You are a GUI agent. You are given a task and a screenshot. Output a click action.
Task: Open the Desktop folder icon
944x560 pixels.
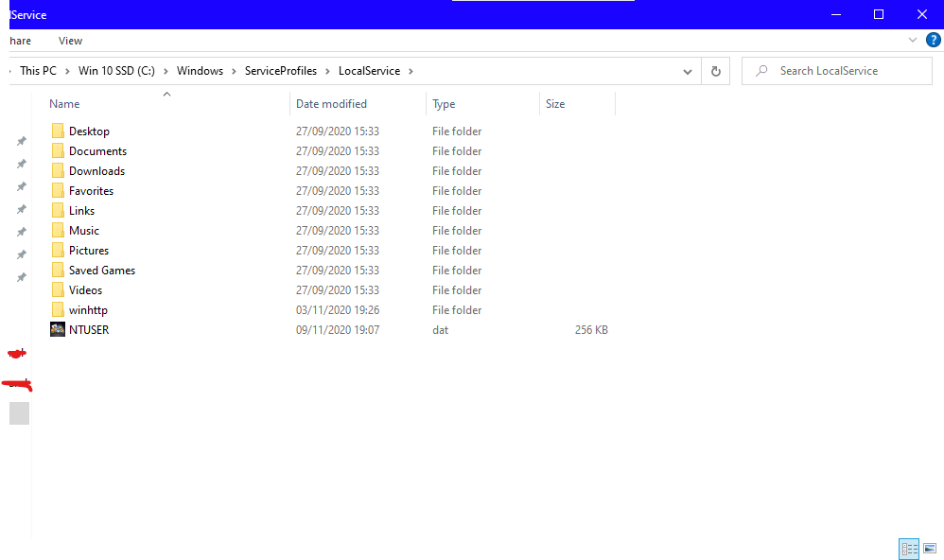(58, 131)
